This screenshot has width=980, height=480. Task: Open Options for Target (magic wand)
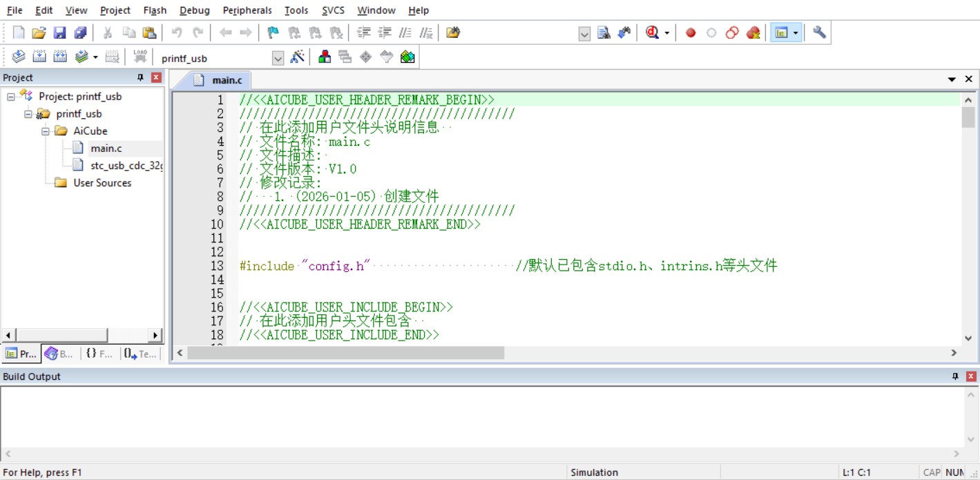[x=298, y=57]
